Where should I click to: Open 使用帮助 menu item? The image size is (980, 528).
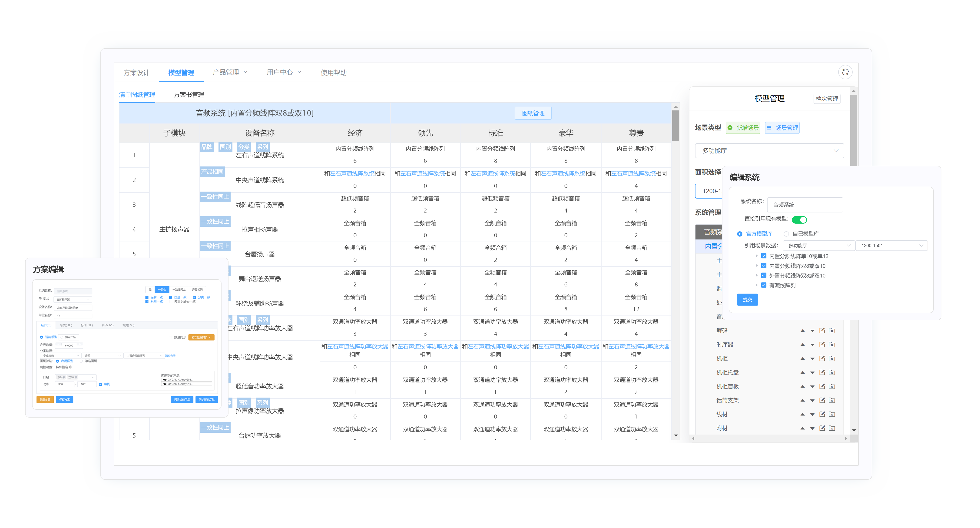tap(333, 73)
